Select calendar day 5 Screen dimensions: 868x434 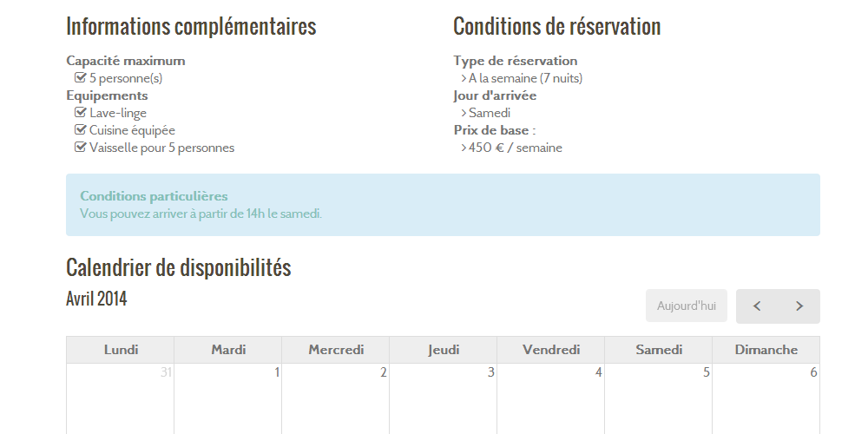(658, 398)
